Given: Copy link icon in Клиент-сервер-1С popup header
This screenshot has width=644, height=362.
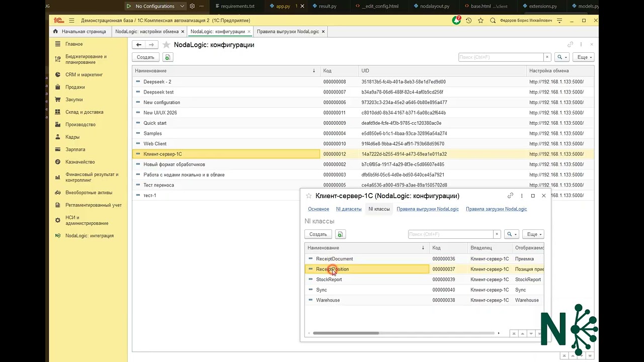Looking at the screenshot, I should click(x=510, y=196).
